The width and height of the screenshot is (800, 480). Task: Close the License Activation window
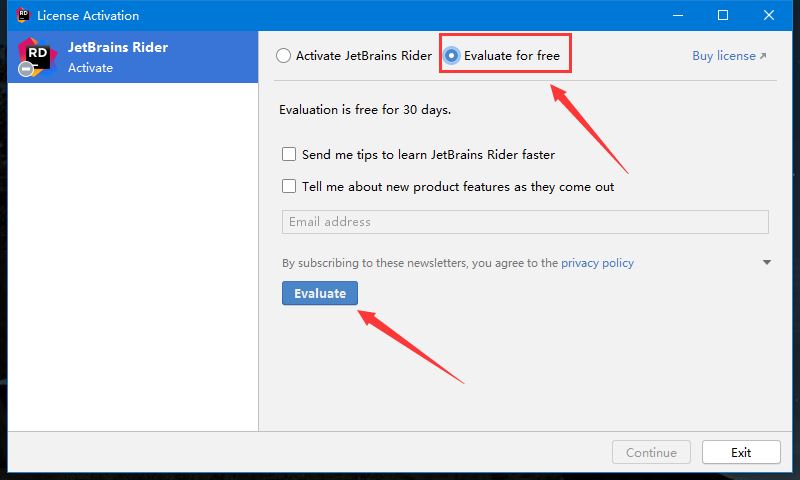pyautogui.click(x=768, y=15)
